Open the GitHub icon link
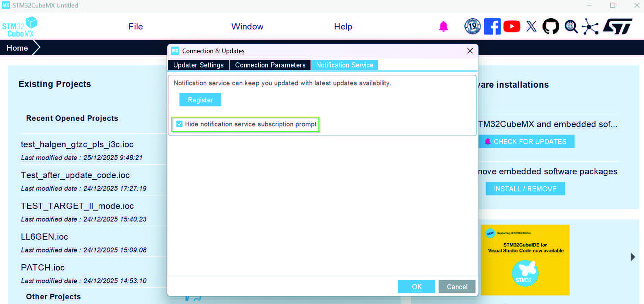Image resolution: width=644 pixels, height=304 pixels. click(x=551, y=26)
